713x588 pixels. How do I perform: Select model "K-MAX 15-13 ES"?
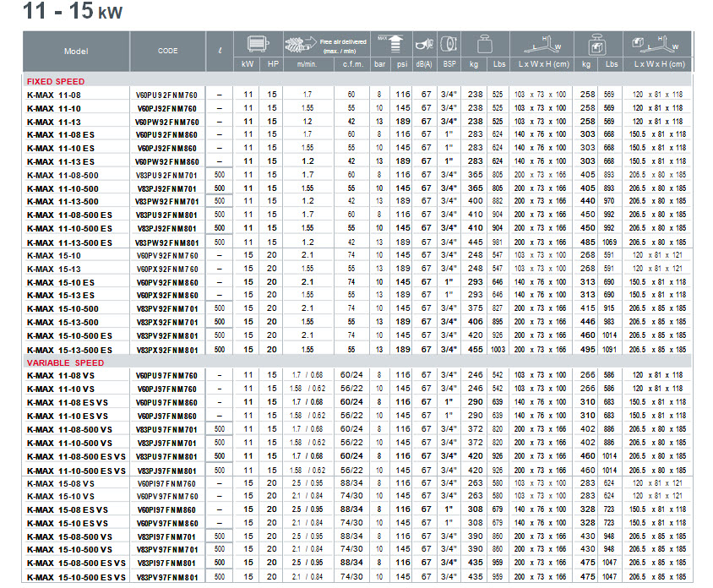click(x=61, y=295)
